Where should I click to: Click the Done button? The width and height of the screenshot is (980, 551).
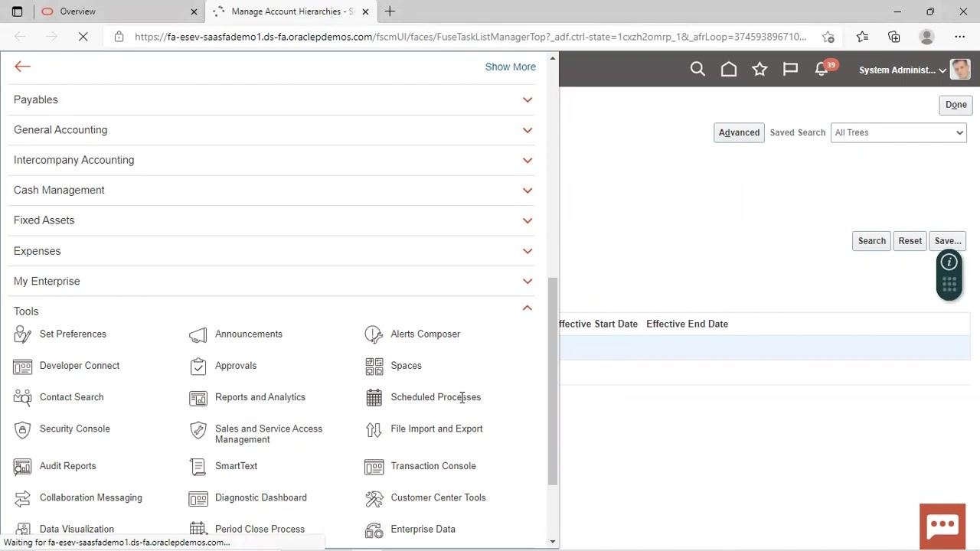955,105
